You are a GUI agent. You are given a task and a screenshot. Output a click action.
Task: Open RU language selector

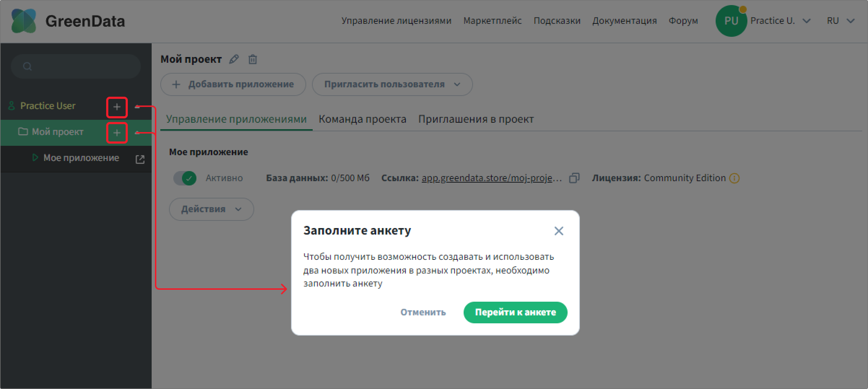(841, 21)
